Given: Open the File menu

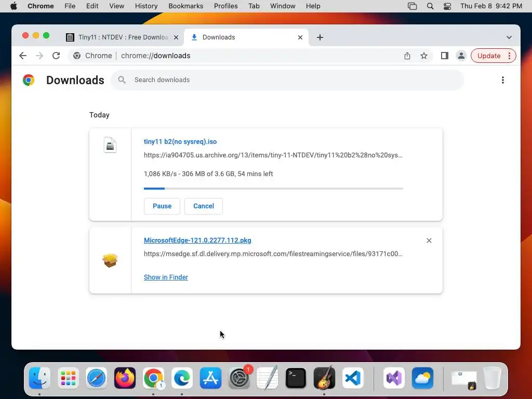Looking at the screenshot, I should coord(70,6).
